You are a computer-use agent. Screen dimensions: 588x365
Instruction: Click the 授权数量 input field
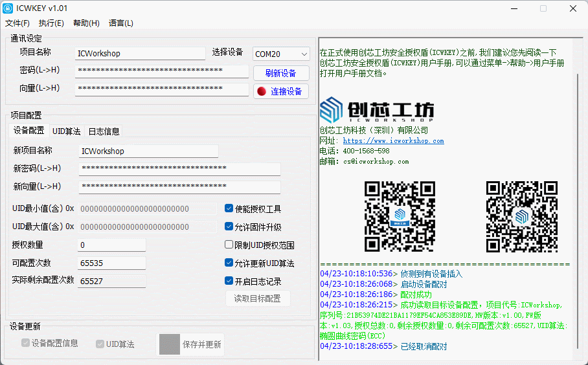[111, 245]
